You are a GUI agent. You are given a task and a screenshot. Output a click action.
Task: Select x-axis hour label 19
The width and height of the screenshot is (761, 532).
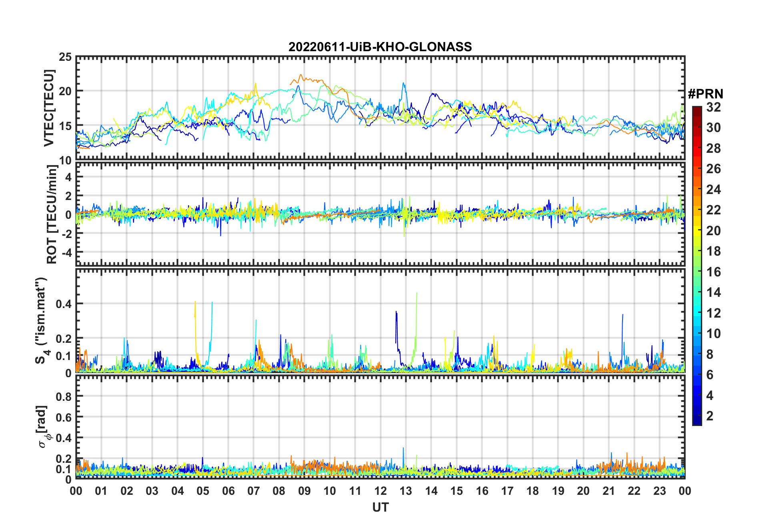tap(558, 491)
